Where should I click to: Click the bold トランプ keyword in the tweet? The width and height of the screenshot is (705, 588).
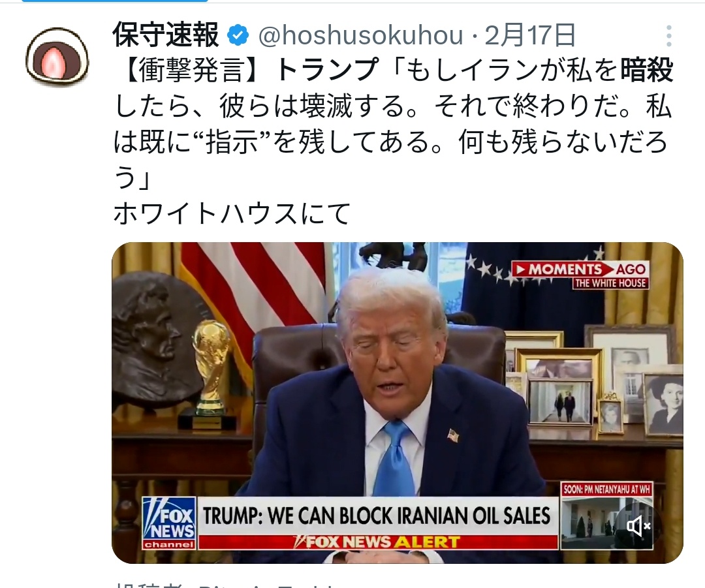(x=327, y=70)
